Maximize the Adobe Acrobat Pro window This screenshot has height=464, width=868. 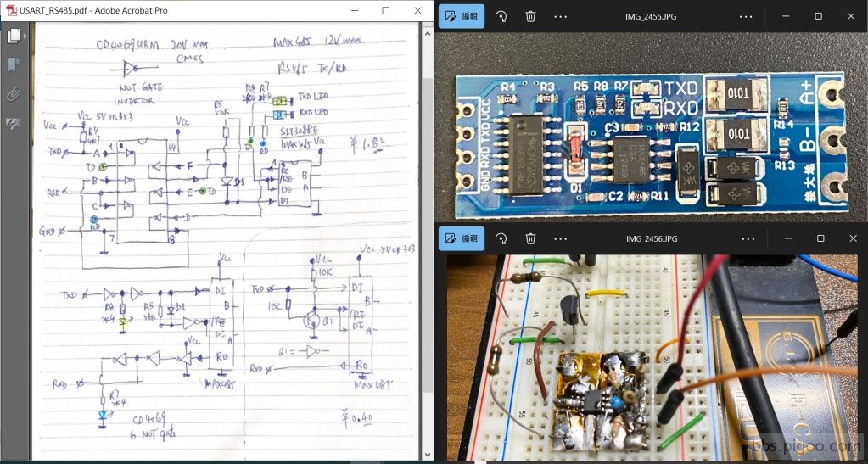click(x=386, y=10)
